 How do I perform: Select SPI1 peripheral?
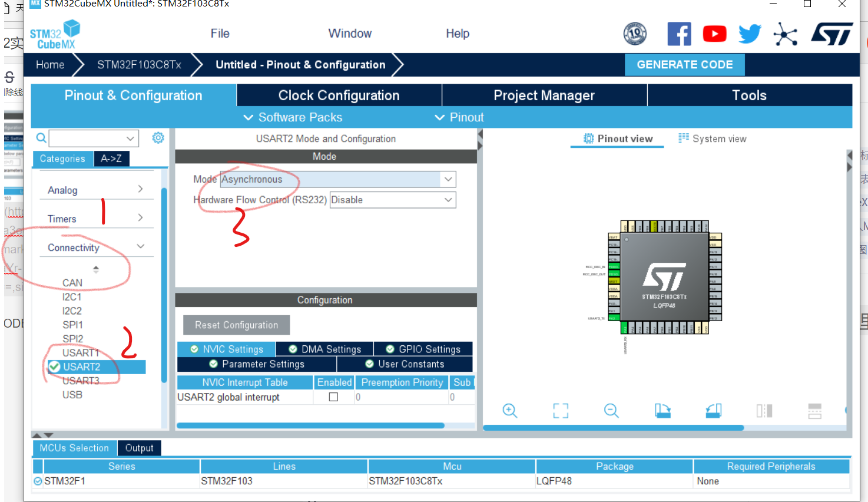pos(72,325)
